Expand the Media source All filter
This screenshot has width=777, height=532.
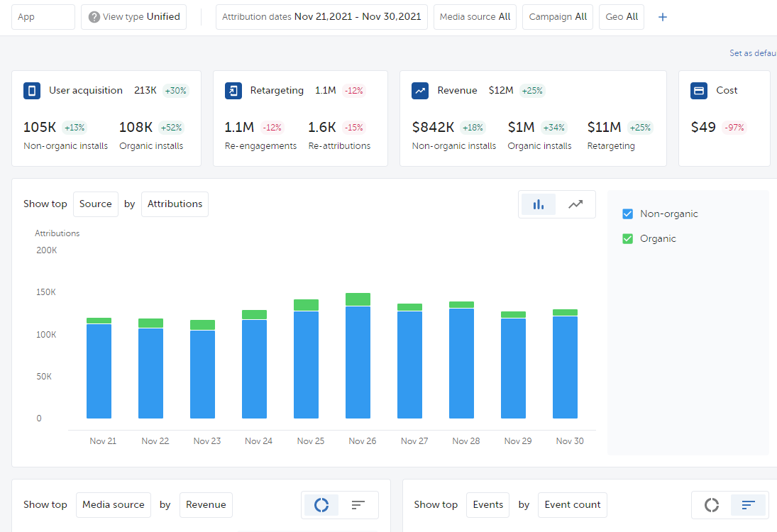475,17
